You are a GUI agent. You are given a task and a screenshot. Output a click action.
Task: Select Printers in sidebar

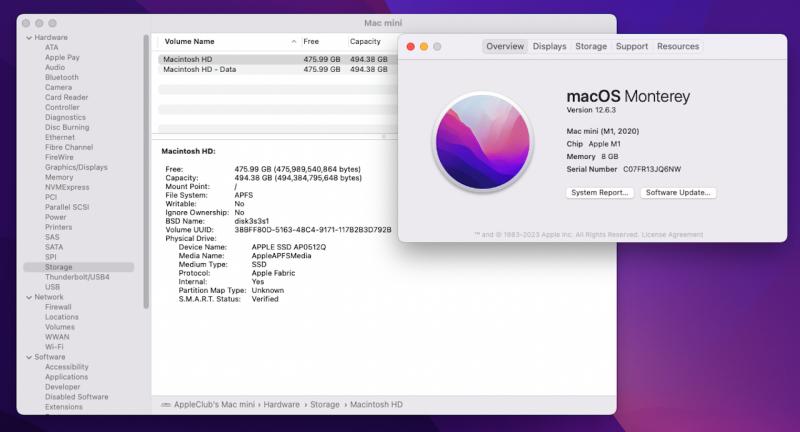click(x=58, y=227)
